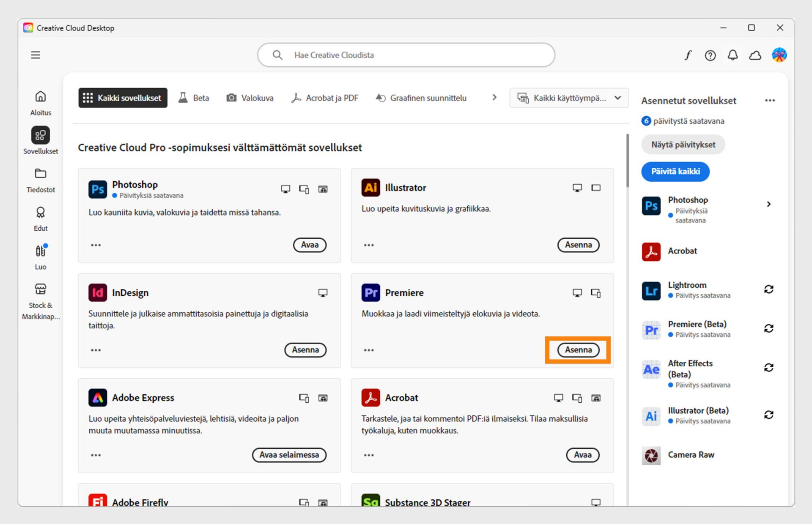This screenshot has height=524, width=812.
Task: Open the fonts icon in header
Action: [688, 55]
